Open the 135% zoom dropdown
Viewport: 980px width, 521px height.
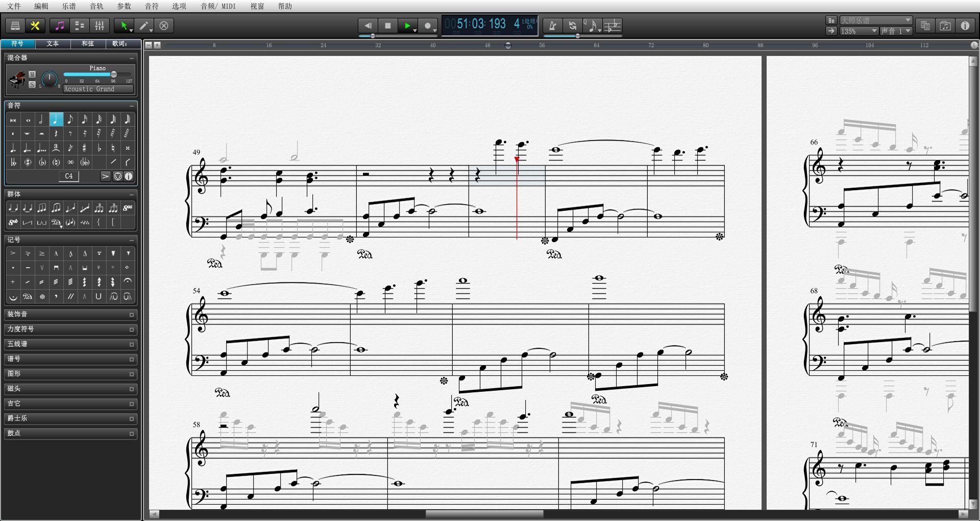[x=859, y=31]
